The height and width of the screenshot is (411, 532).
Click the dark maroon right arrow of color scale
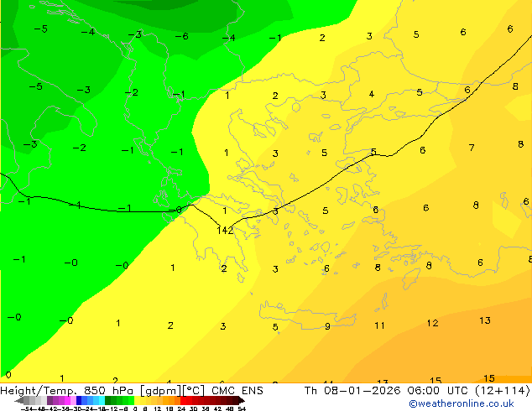click(x=242, y=401)
